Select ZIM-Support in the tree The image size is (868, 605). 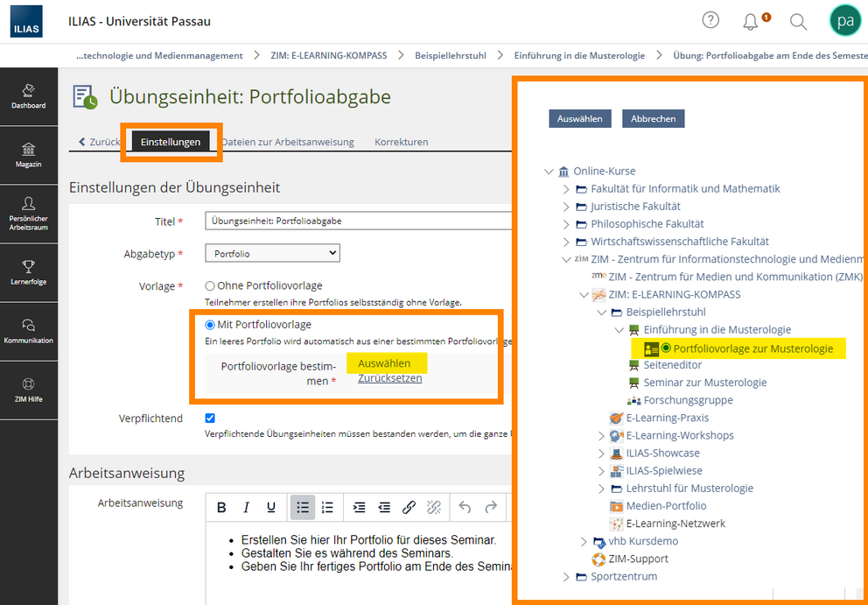pos(638,559)
